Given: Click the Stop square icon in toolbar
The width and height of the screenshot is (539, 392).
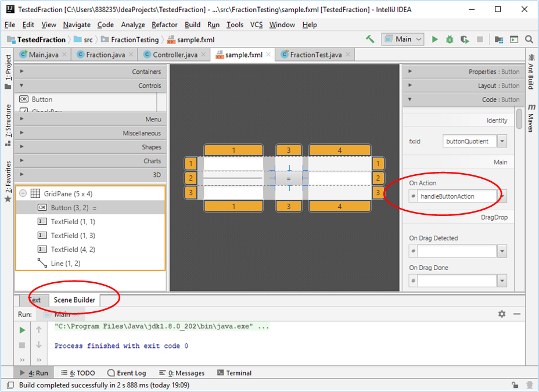Looking at the screenshot, I should point(480,39).
